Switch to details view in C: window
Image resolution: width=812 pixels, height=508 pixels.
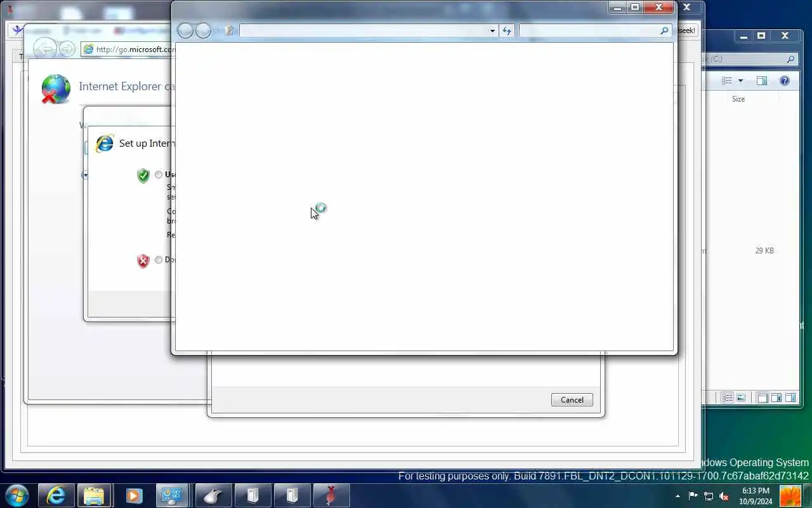pos(728,398)
